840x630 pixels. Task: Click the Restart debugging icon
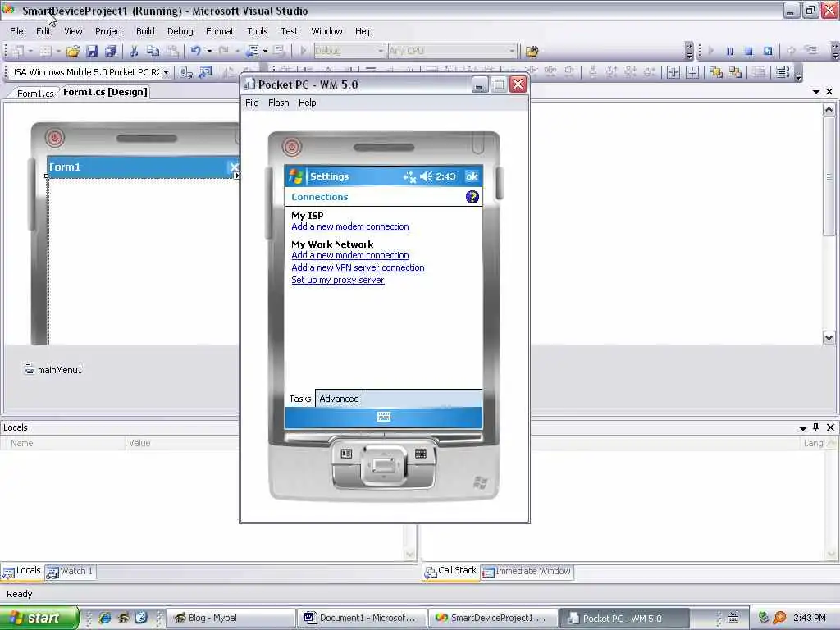pyautogui.click(x=768, y=51)
